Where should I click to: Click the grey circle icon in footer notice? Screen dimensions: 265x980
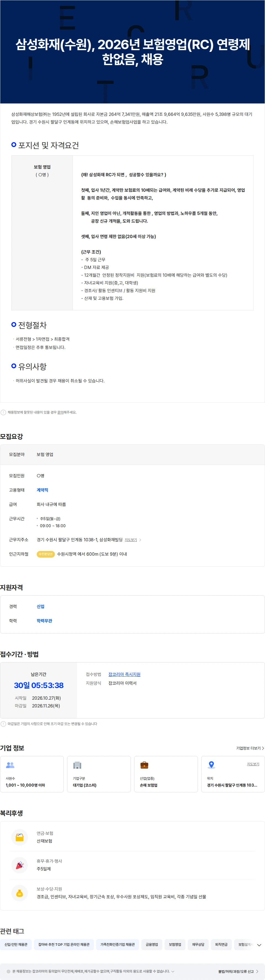[8, 971]
